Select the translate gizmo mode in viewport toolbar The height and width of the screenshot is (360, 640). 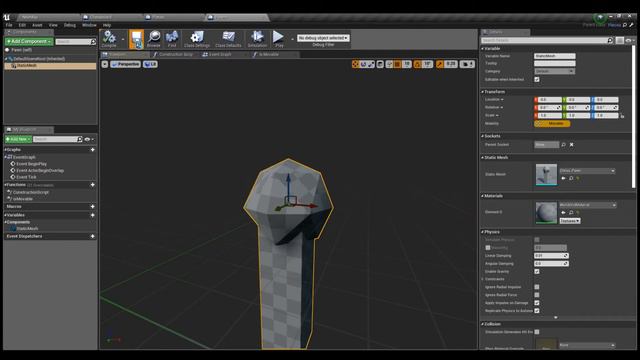(x=356, y=64)
